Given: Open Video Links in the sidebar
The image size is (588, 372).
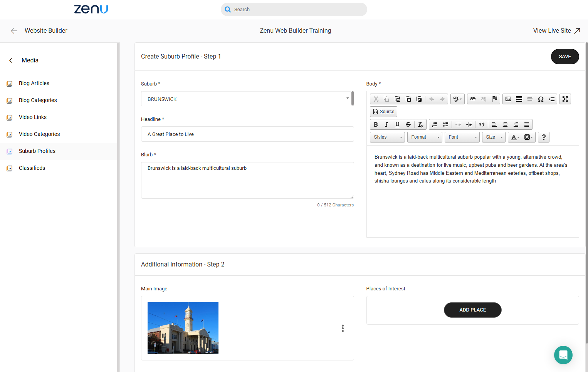Looking at the screenshot, I should click(x=33, y=117).
